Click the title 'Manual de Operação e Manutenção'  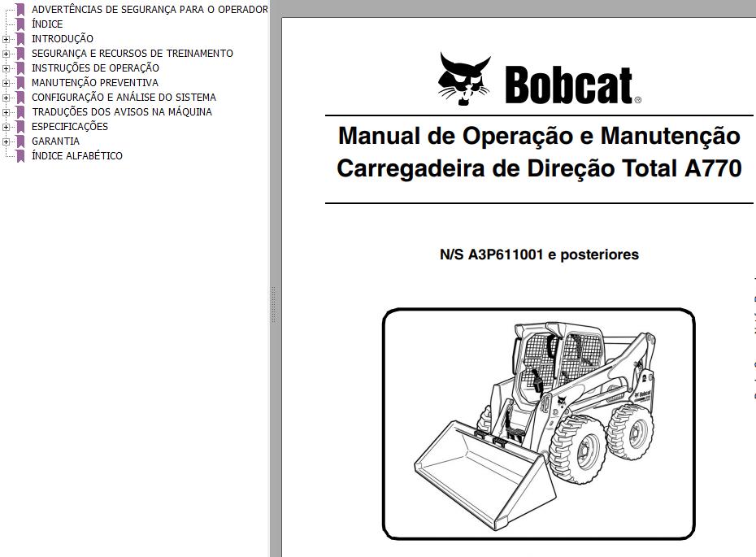click(x=539, y=136)
